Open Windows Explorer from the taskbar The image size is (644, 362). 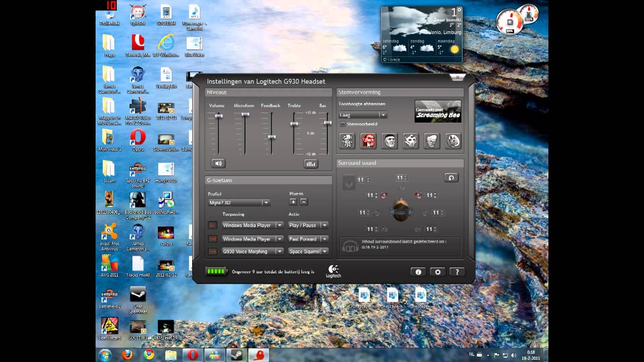171,355
